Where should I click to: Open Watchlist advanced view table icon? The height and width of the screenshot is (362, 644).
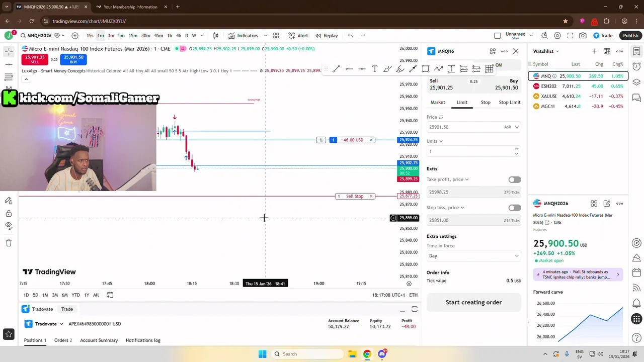(x=607, y=51)
